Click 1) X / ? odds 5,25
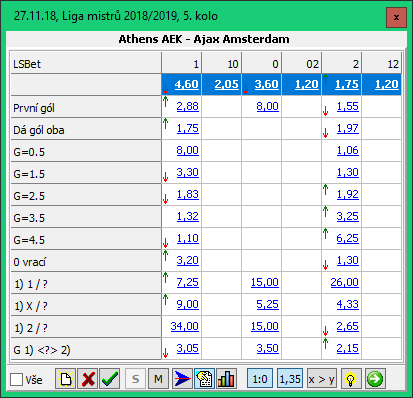The image size is (413, 398). pos(268,304)
